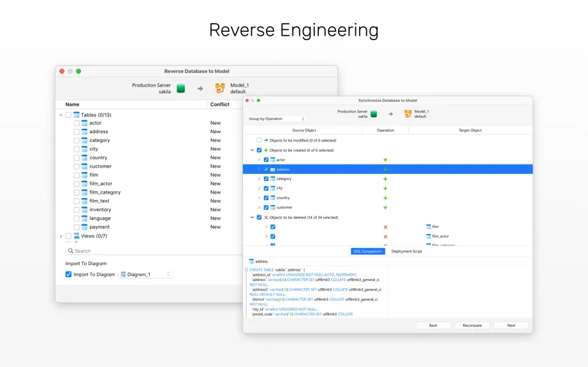Open the Group by Operation dropdown
588x367 pixels.
(x=276, y=119)
